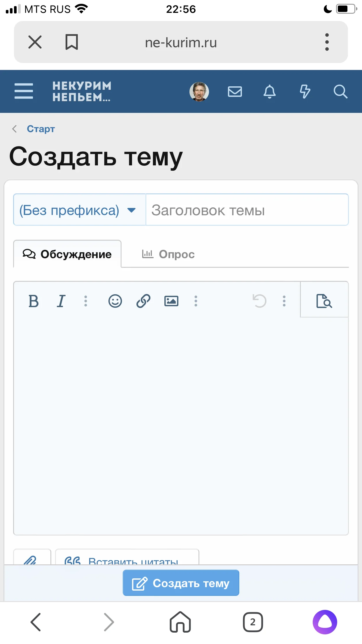This screenshot has height=644, width=362.
Task: Toggle bold text formatting
Action: (34, 301)
